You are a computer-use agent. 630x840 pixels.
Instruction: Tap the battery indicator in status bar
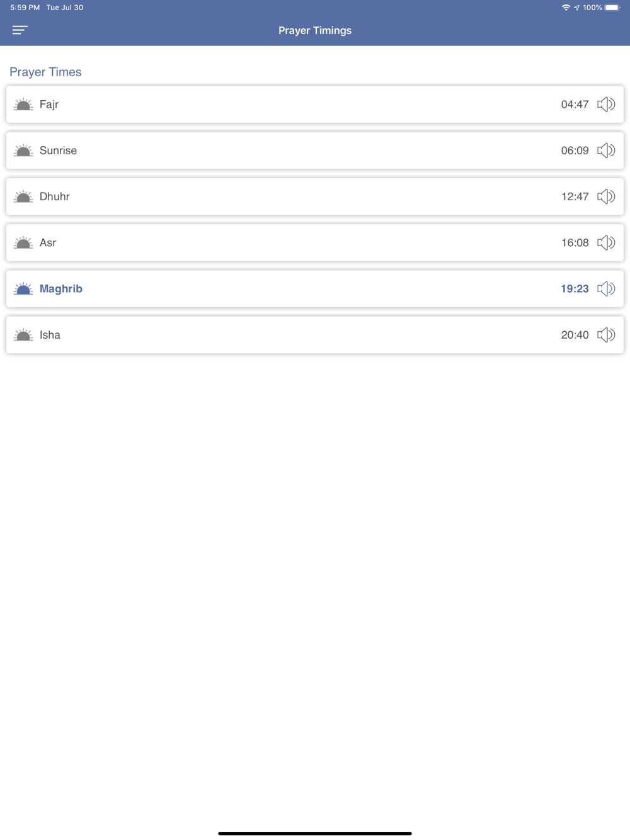[x=612, y=8]
